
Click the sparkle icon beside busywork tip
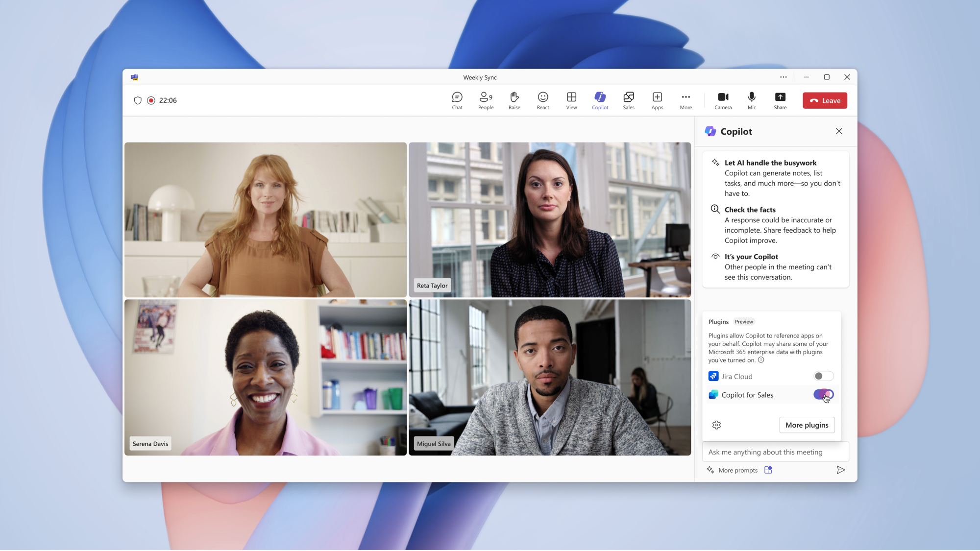(x=715, y=162)
